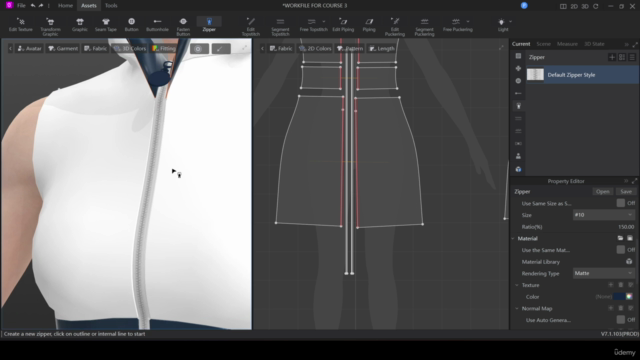Collapse the Normal Map section
Screen dimensions: 640x360
[517, 308]
